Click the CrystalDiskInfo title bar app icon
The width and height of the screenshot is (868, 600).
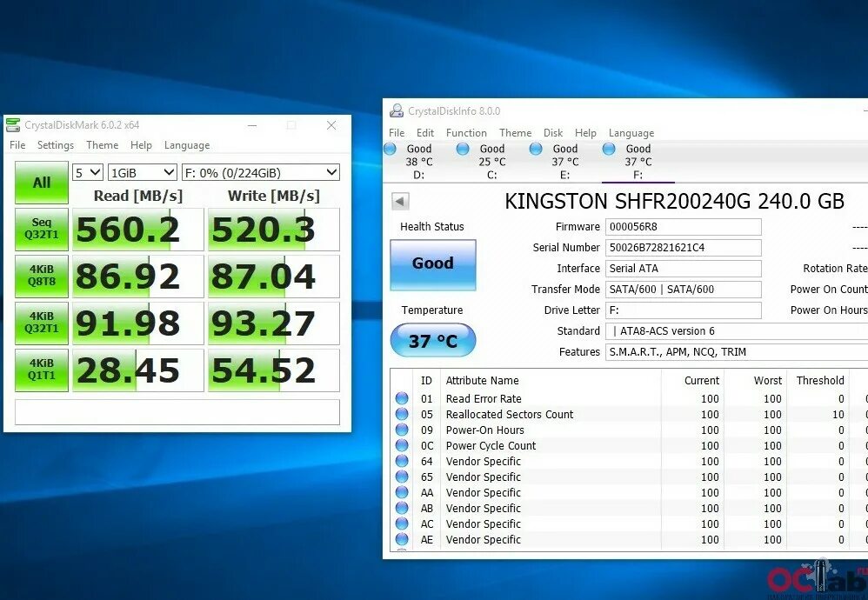[x=397, y=110]
